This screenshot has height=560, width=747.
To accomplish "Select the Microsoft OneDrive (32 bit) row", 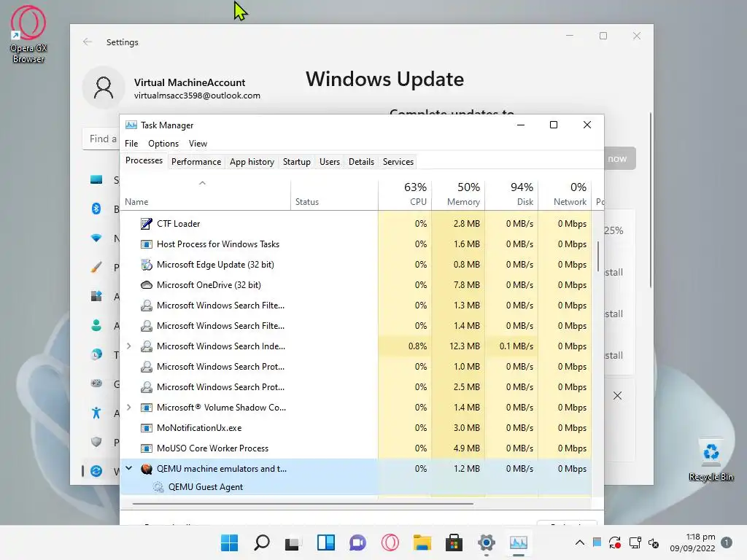I will pyautogui.click(x=355, y=285).
